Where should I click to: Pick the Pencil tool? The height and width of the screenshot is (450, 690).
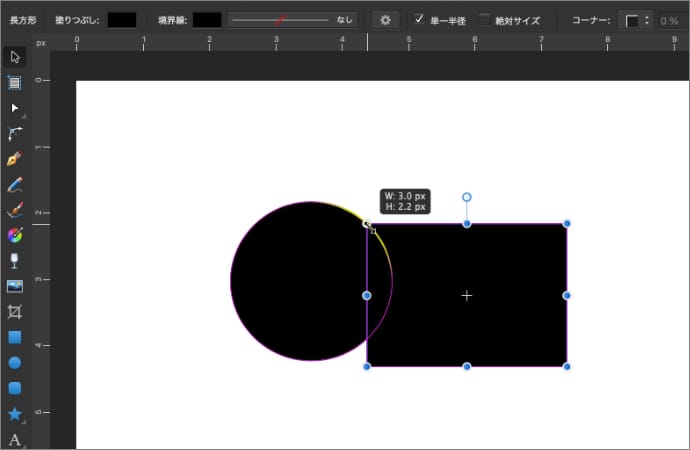pyautogui.click(x=15, y=185)
